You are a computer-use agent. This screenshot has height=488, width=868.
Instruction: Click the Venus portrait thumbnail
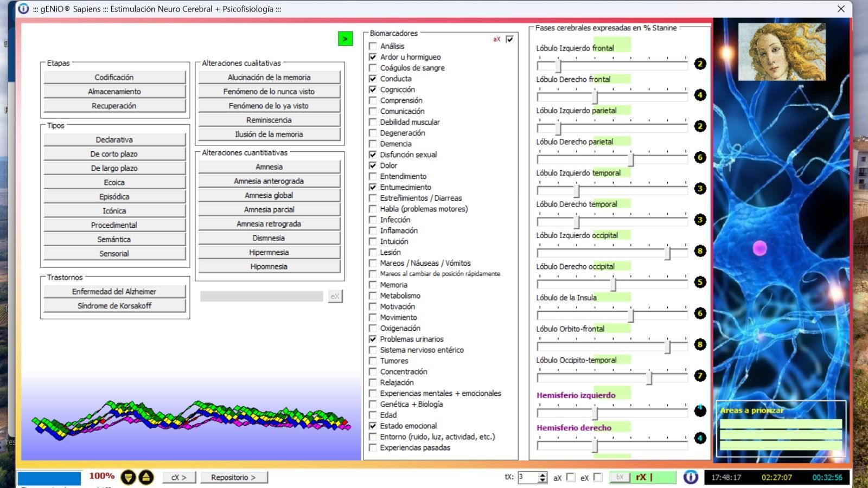coord(782,52)
